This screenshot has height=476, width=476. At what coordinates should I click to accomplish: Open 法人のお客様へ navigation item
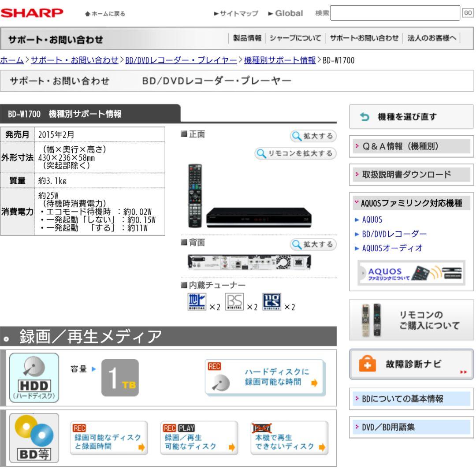tap(431, 39)
